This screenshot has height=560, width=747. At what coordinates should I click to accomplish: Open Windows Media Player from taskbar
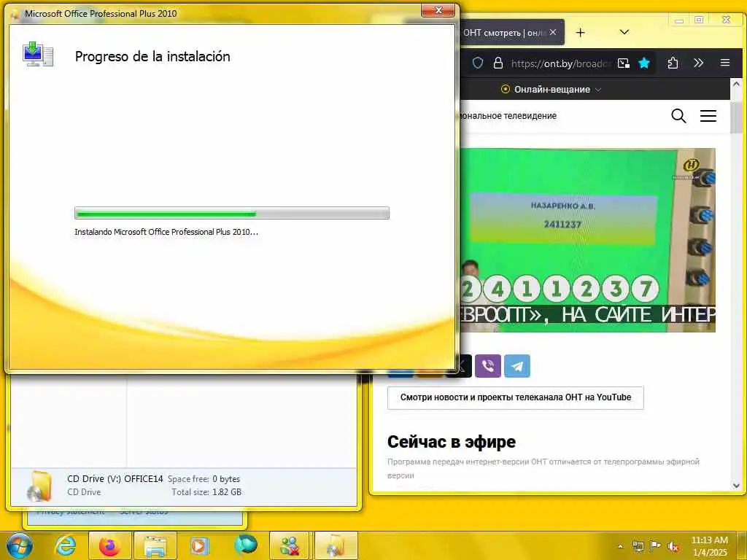pos(200,545)
